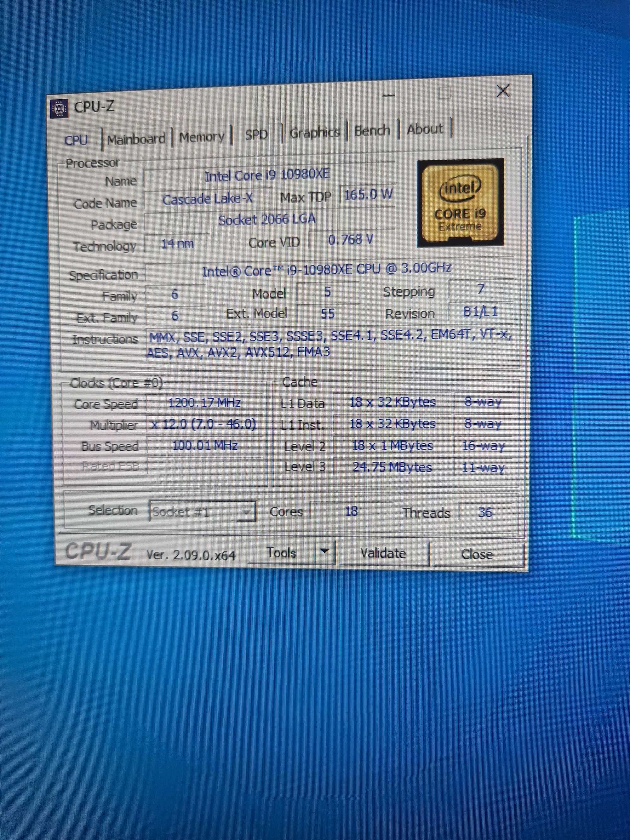
Task: Click the Instructions list starting with MMX
Action: coord(329,344)
